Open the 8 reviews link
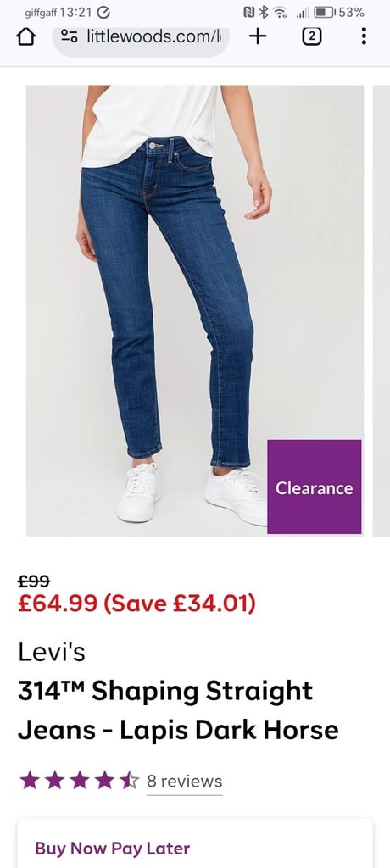The image size is (390, 868). tap(185, 782)
